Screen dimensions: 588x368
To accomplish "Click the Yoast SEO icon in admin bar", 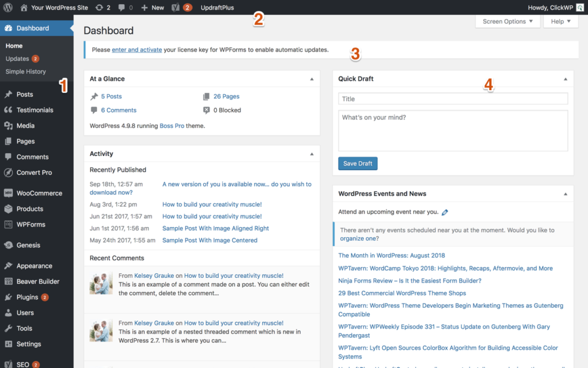I will [176, 8].
